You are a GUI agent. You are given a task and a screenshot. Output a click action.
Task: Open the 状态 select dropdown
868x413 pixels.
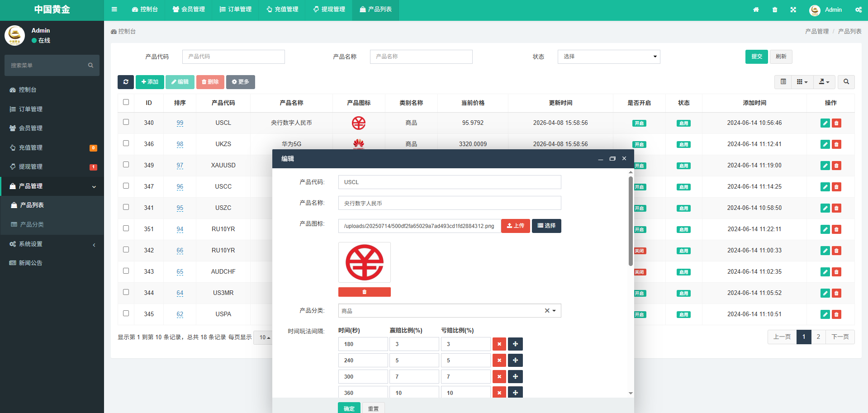point(608,57)
